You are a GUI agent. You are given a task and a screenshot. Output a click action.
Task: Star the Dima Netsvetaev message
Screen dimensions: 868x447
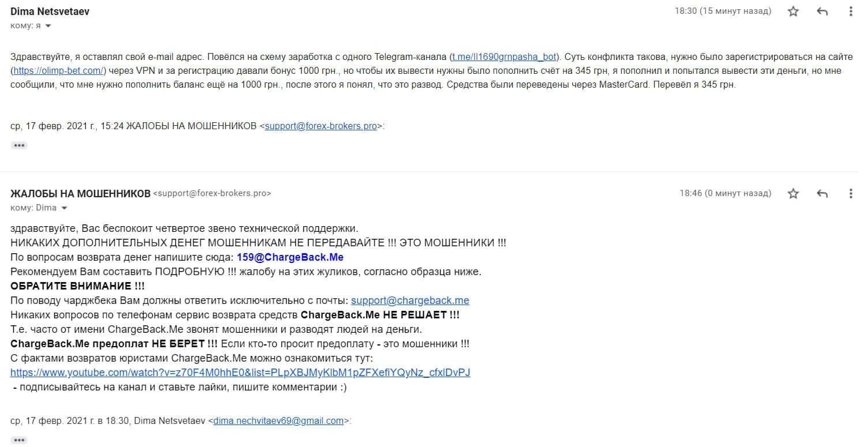pos(794,12)
